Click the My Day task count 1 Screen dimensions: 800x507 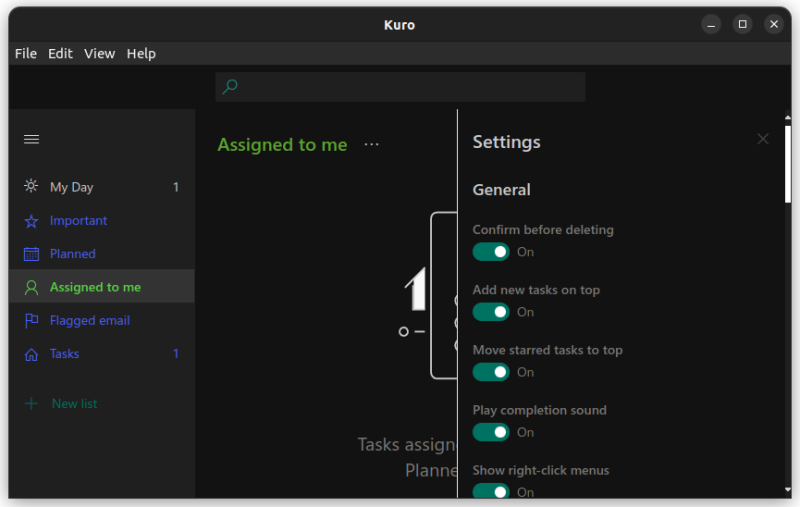point(176,187)
